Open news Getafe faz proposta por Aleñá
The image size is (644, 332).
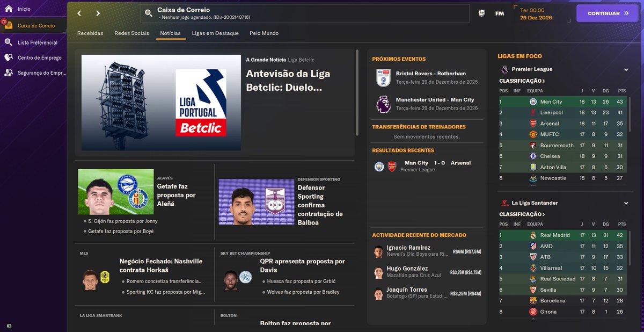(176, 195)
